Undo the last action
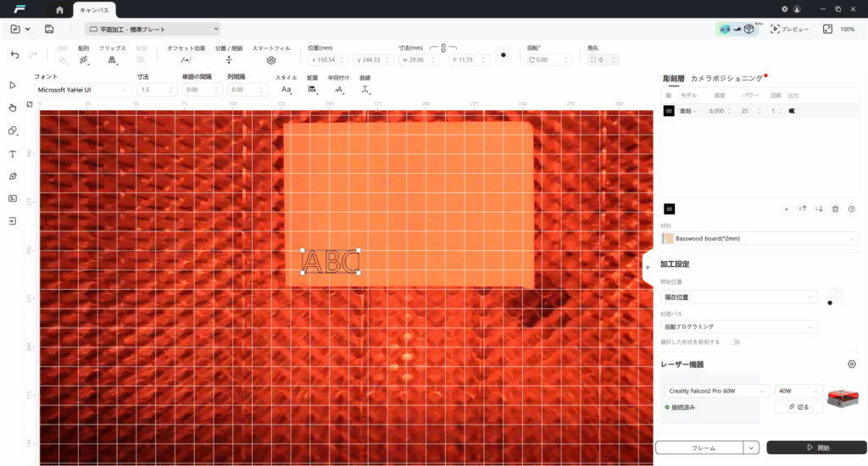Viewport: 868px width, 466px height. click(x=15, y=55)
